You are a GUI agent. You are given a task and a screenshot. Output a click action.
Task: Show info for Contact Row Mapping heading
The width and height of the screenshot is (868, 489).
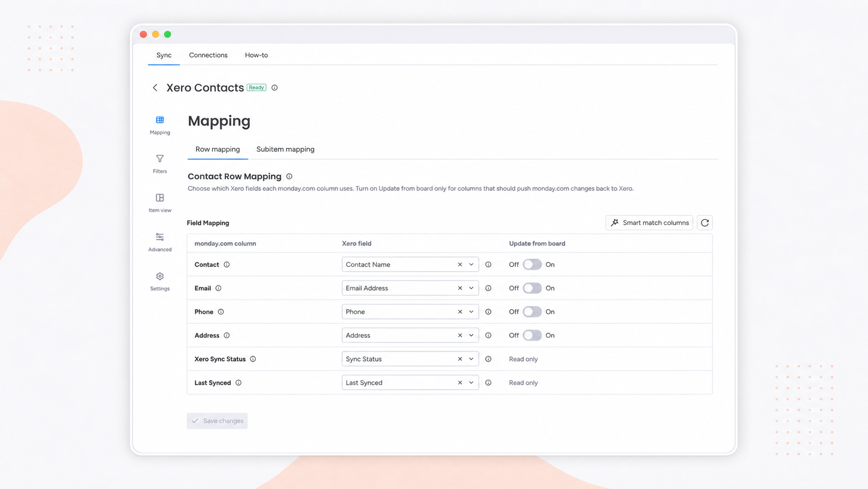[289, 177]
